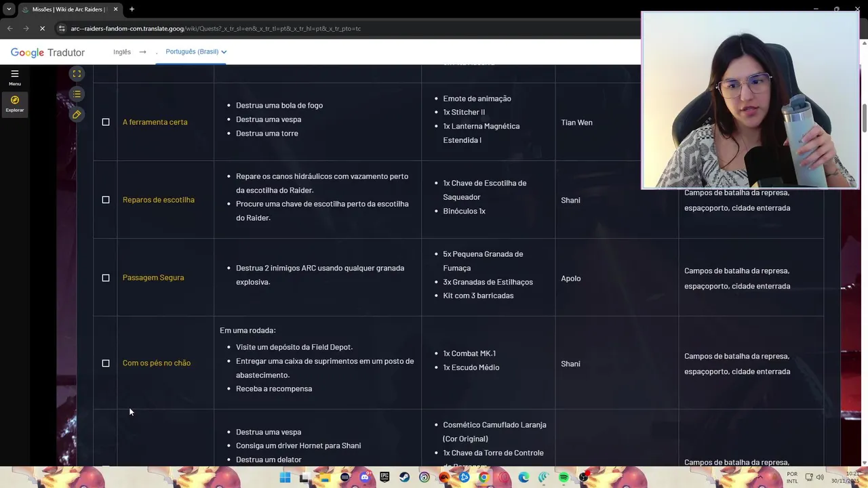The height and width of the screenshot is (488, 868).
Task: Click the 1x Escudo Médio reward
Action: click(x=471, y=367)
